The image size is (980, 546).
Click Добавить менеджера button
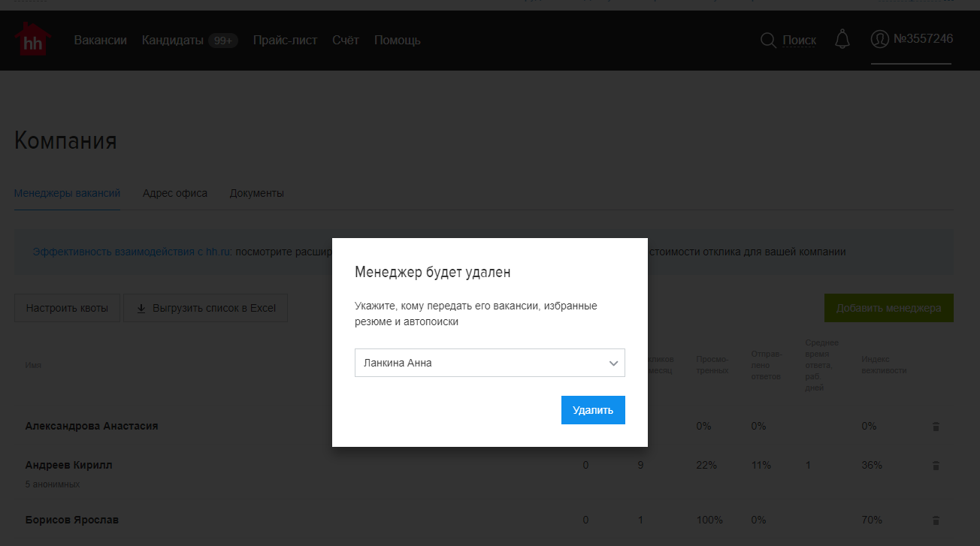[x=888, y=308]
